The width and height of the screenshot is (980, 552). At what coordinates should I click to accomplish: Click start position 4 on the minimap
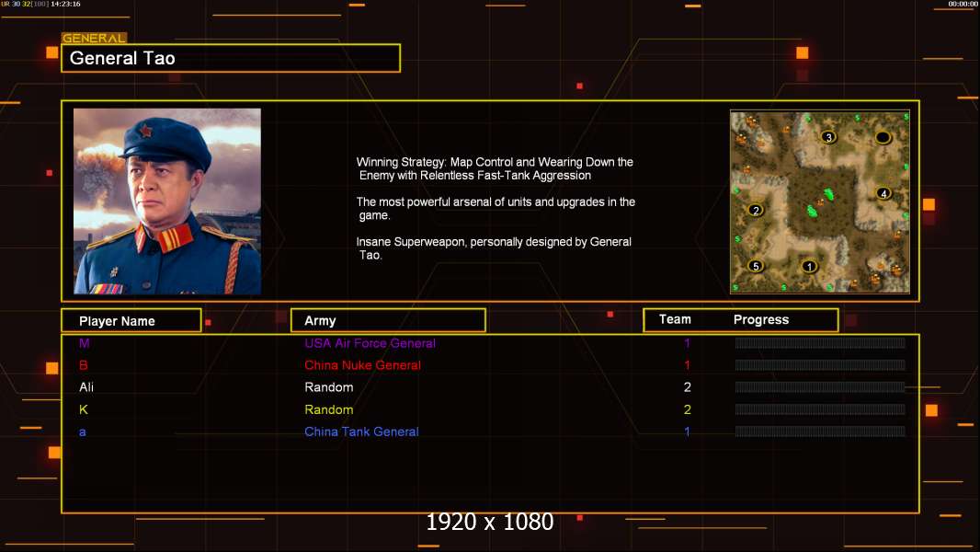point(883,193)
